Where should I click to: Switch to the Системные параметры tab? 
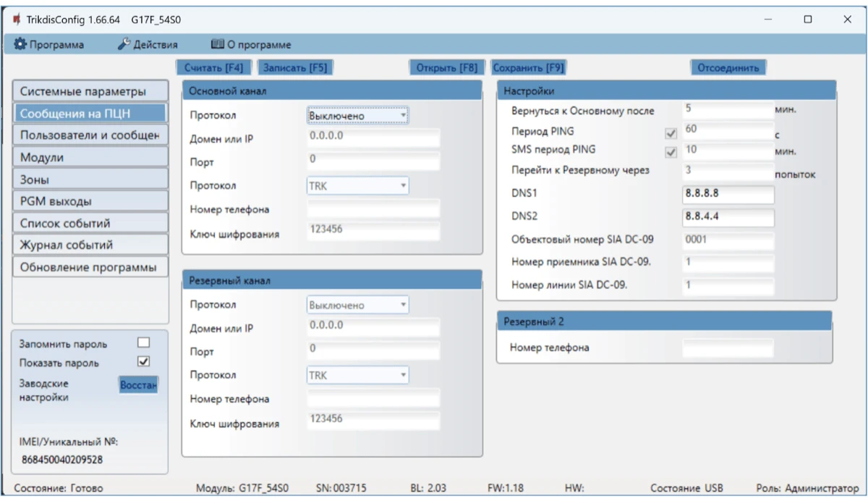[90, 92]
